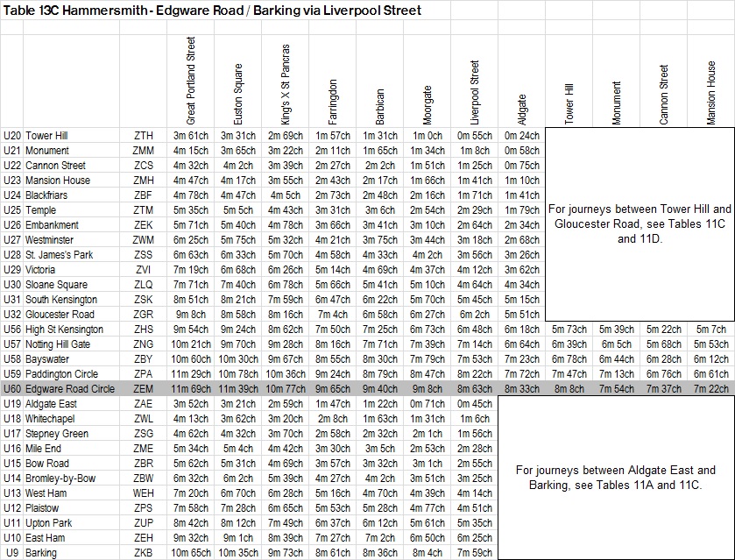Select station code ZCS
This screenshot has width=735, height=560.
point(144,166)
